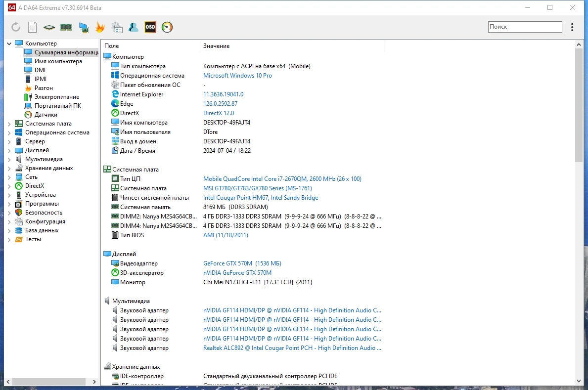Open the Электропитание tree item
The width and height of the screenshot is (588, 390).
(x=57, y=97)
